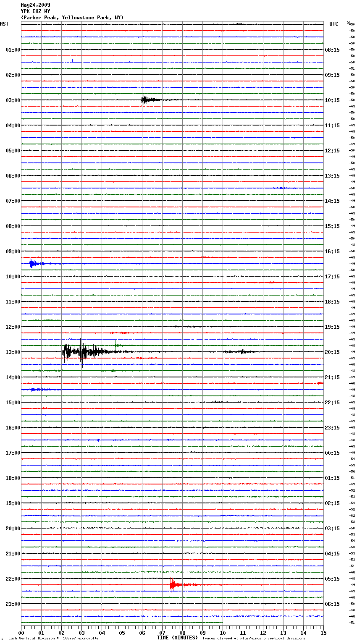357x644 pixels.
Task: Click the 23:00 MST time label
Action: [x=13, y=604]
